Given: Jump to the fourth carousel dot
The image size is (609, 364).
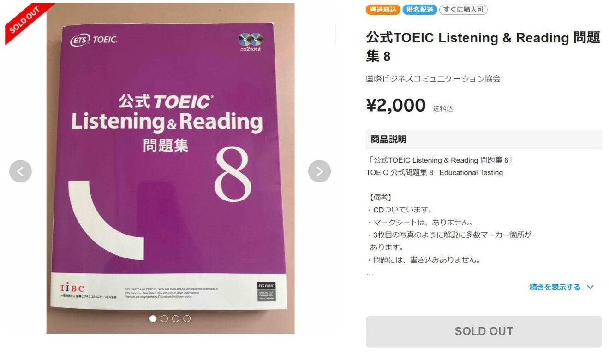Looking at the screenshot, I should (187, 318).
